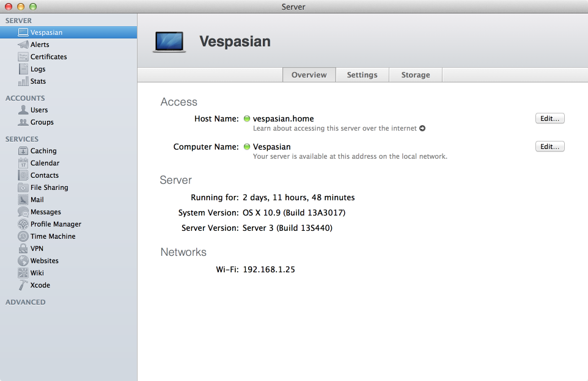The height and width of the screenshot is (381, 588).
Task: Expand the ADVANCED sidebar section
Action: pyautogui.click(x=26, y=302)
